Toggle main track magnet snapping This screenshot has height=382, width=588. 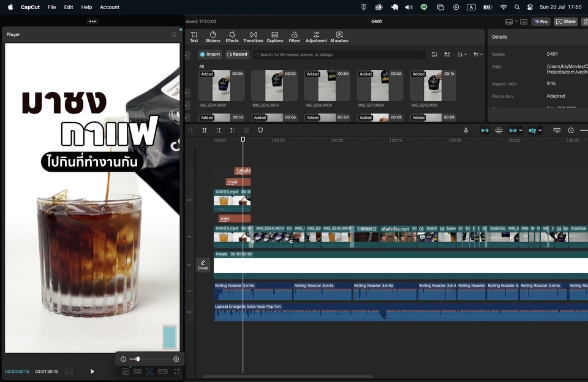(x=484, y=131)
